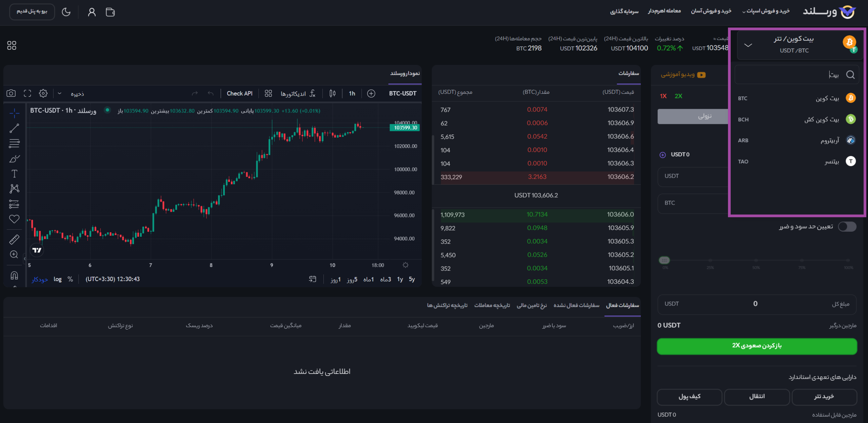Image resolution: width=868 pixels, height=423 pixels.
Task: Add symbol compare plus icon
Action: 371,93
